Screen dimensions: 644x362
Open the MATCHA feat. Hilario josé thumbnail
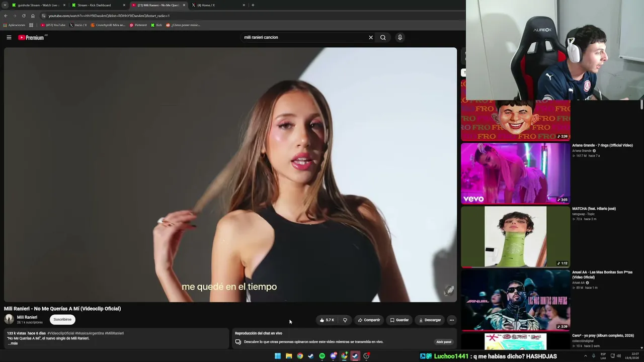[516, 237]
